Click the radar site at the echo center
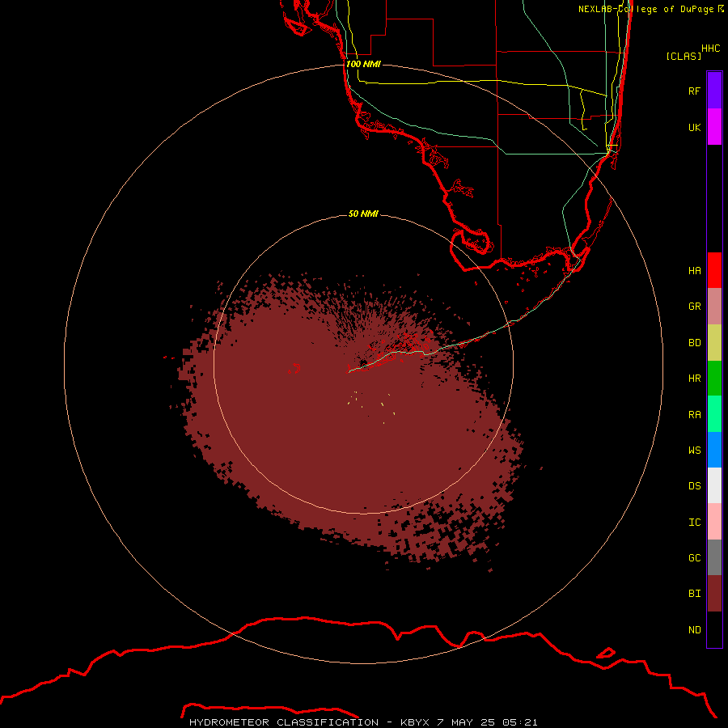 pyautogui.click(x=363, y=363)
